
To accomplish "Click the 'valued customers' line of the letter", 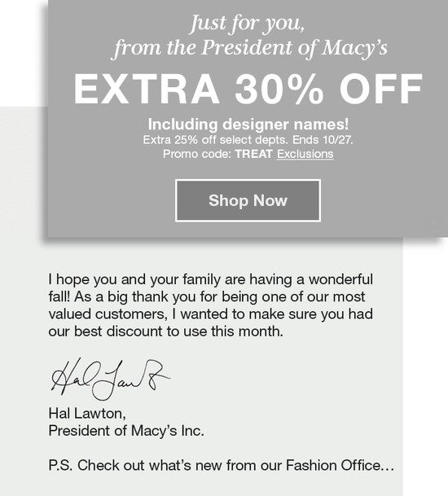I will click(x=211, y=314).
